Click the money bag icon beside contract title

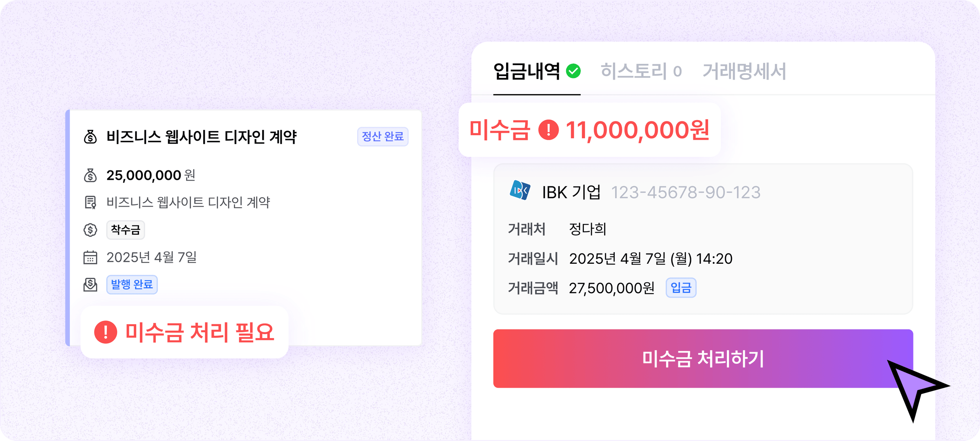click(90, 137)
